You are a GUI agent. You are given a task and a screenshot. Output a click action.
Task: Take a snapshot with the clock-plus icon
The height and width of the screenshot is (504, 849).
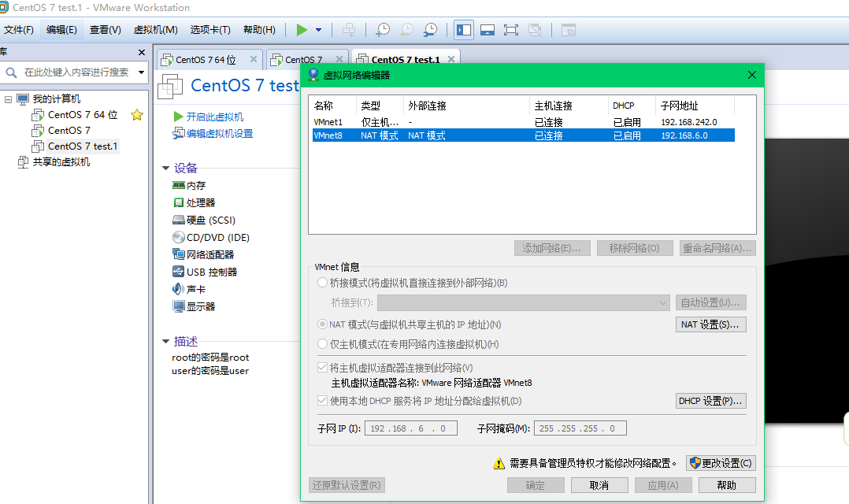pos(383,30)
